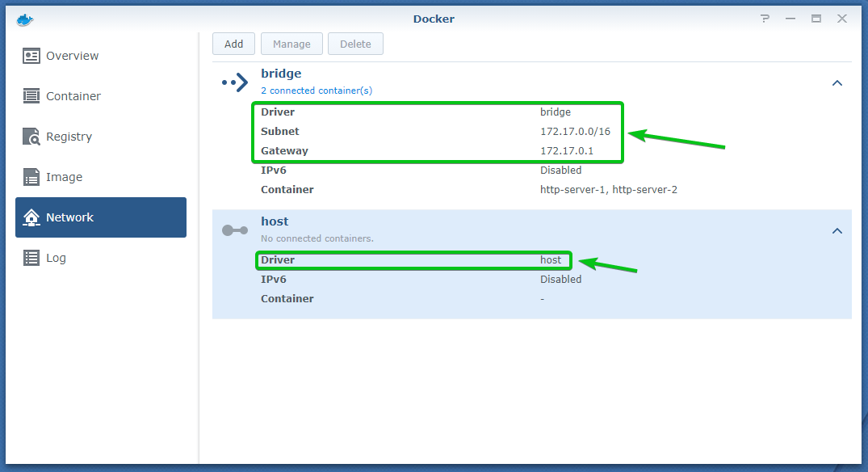The image size is (868, 472).
Task: Click the host Container label
Action: click(x=287, y=298)
